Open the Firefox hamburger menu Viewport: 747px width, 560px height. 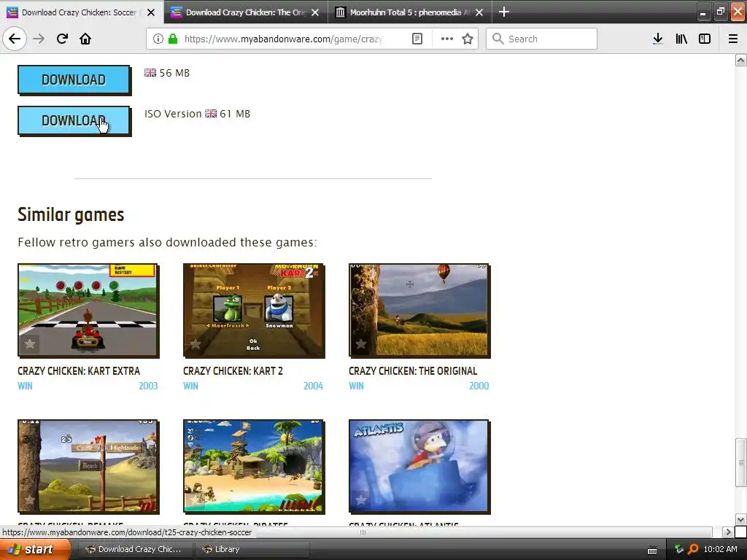coord(732,39)
